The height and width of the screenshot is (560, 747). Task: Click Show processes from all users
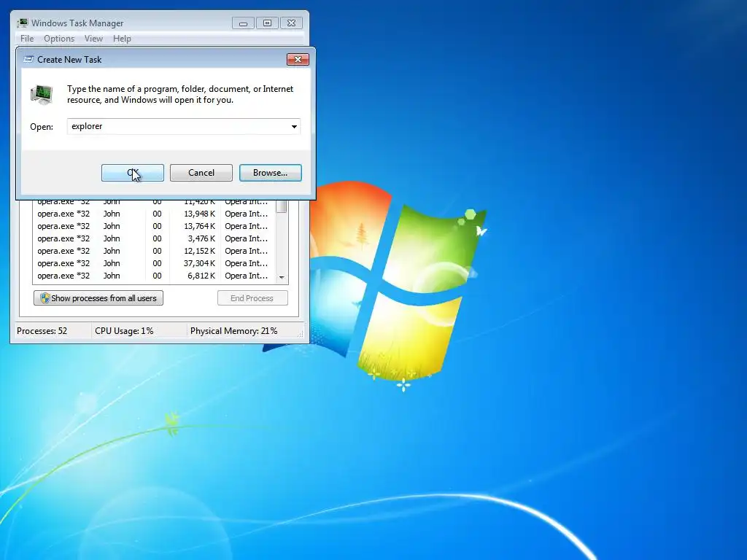coord(98,298)
